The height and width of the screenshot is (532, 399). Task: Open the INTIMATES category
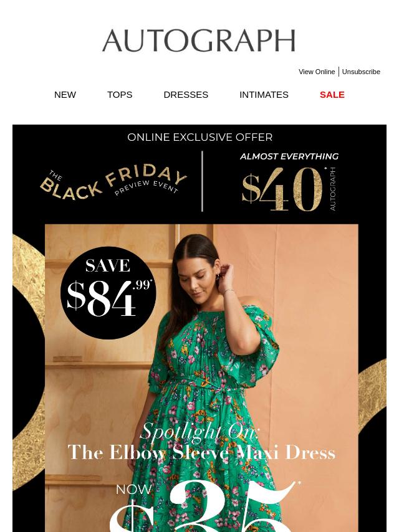pyautogui.click(x=264, y=95)
